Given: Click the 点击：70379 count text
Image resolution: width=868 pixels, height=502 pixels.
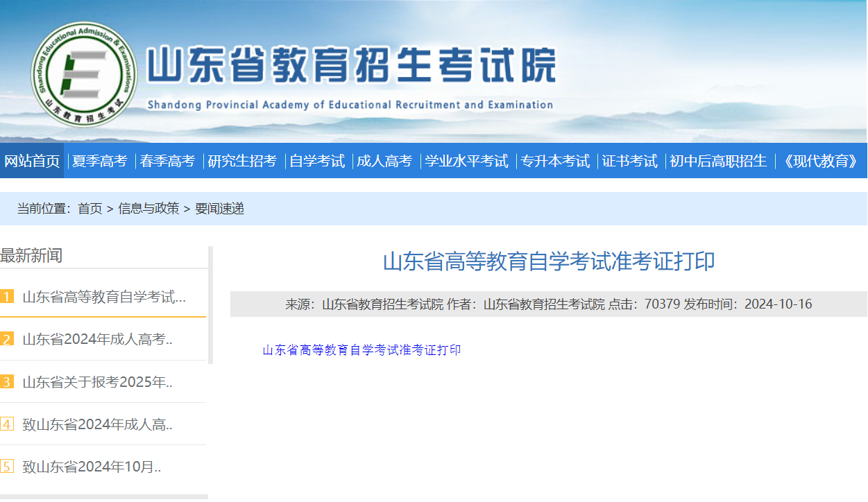Looking at the screenshot, I should coord(645,304).
